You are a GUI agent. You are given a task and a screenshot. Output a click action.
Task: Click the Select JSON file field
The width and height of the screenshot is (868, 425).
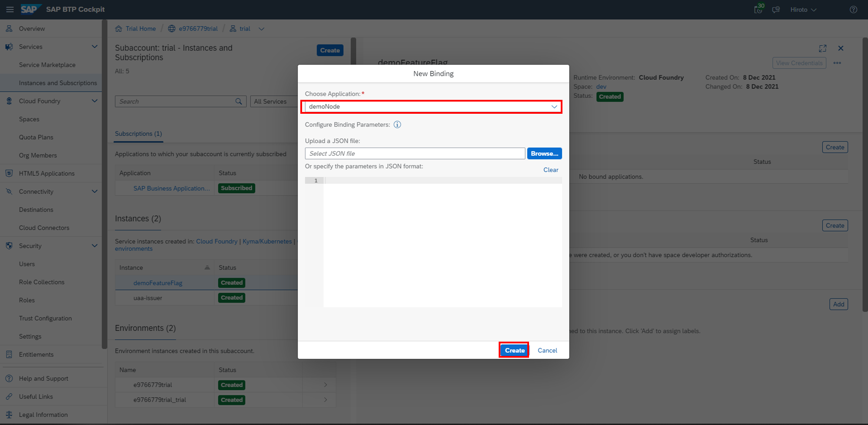(415, 153)
